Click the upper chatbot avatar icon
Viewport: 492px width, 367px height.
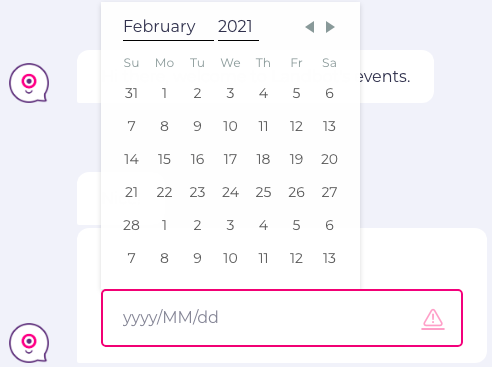coord(29,83)
